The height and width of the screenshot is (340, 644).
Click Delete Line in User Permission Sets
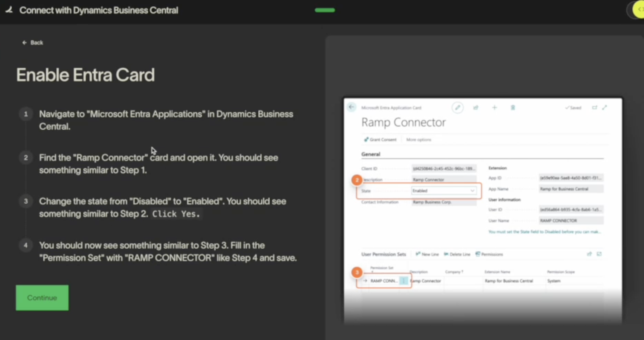[x=457, y=254]
